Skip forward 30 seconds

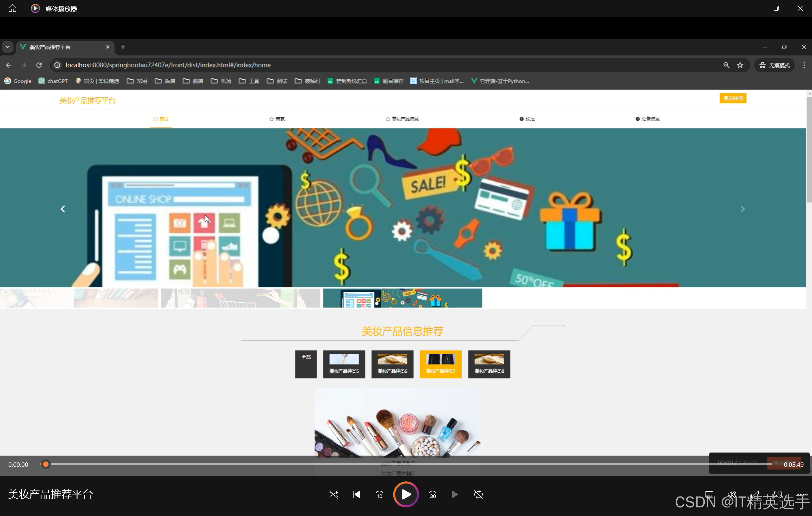click(x=433, y=494)
